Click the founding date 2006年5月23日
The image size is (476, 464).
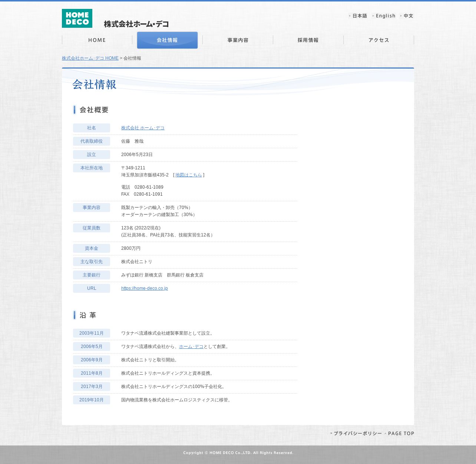137,155
